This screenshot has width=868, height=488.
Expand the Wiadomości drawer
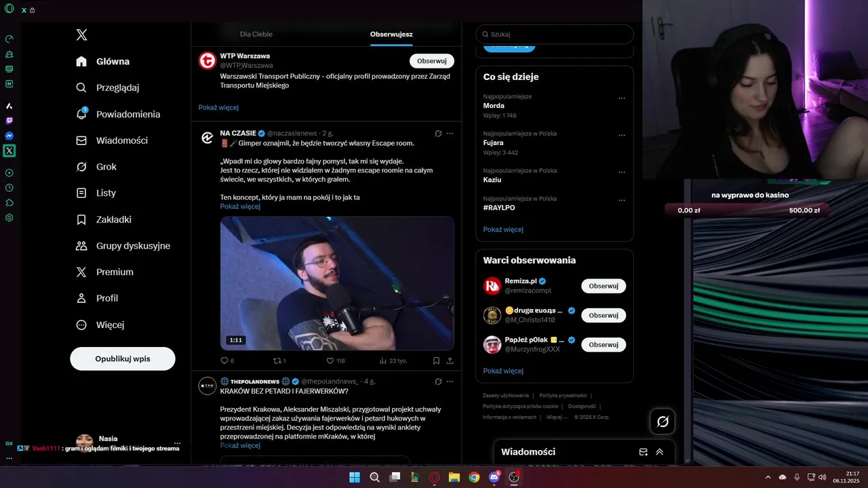coord(660,452)
